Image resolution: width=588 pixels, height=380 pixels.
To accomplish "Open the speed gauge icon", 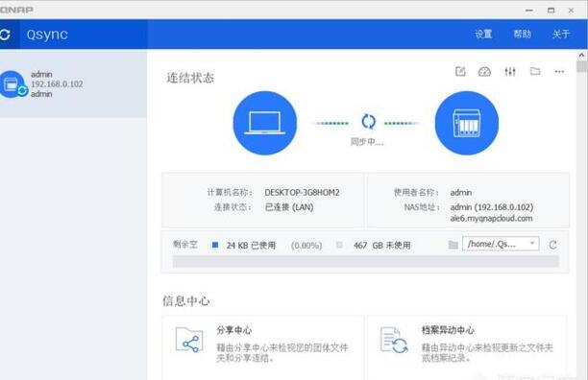I will coord(484,71).
